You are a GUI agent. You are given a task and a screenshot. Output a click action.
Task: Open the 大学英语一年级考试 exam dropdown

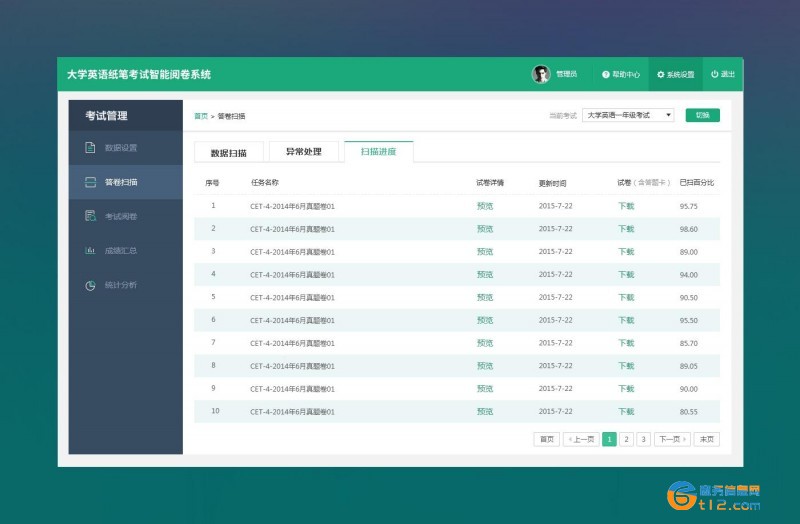628,115
